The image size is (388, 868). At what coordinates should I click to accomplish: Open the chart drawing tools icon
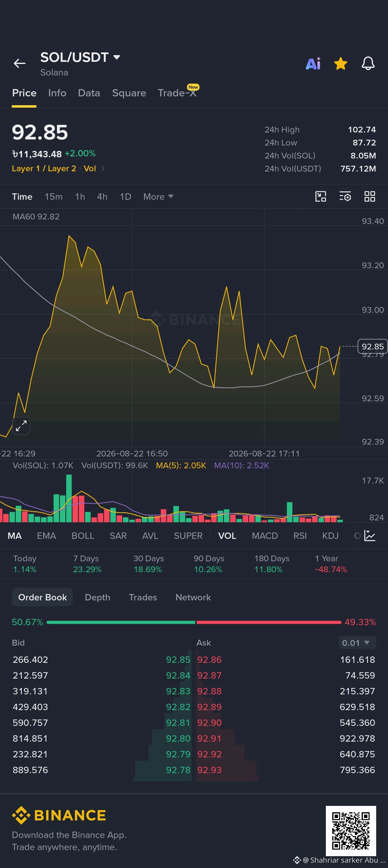(321, 196)
